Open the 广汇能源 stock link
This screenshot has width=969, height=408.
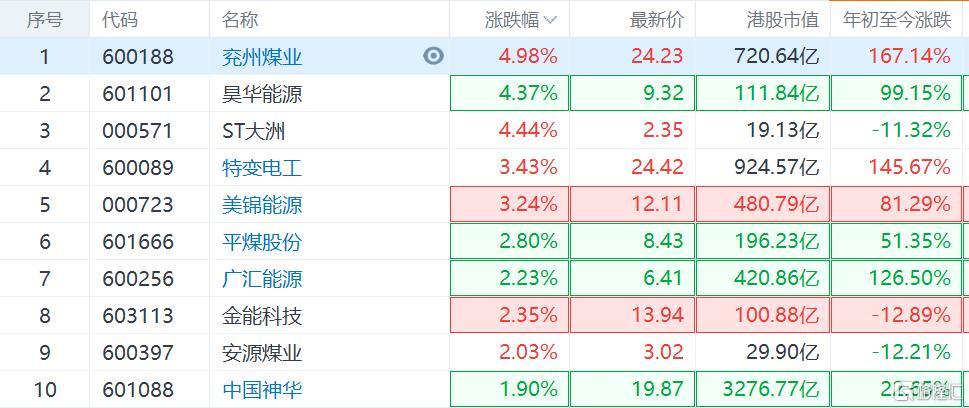(262, 279)
